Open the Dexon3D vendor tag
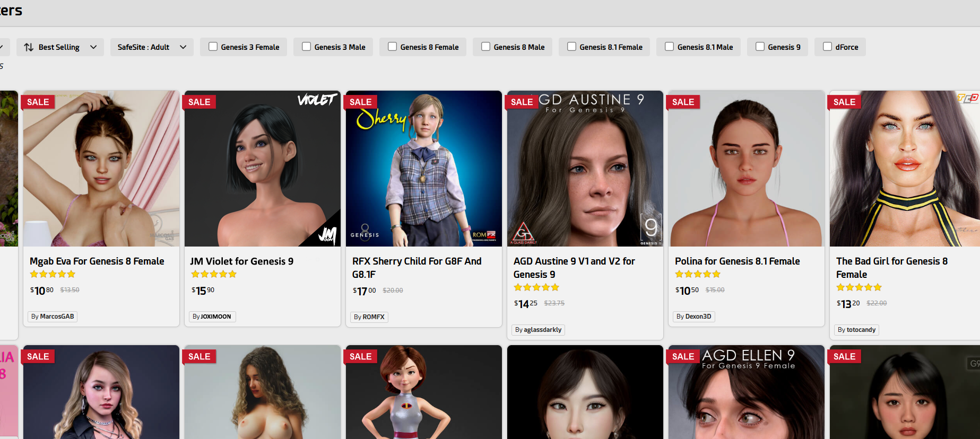 click(694, 317)
